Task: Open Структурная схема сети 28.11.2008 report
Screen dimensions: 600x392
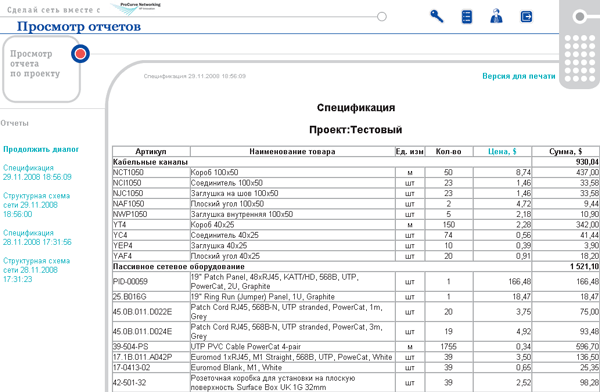Action: (36, 270)
